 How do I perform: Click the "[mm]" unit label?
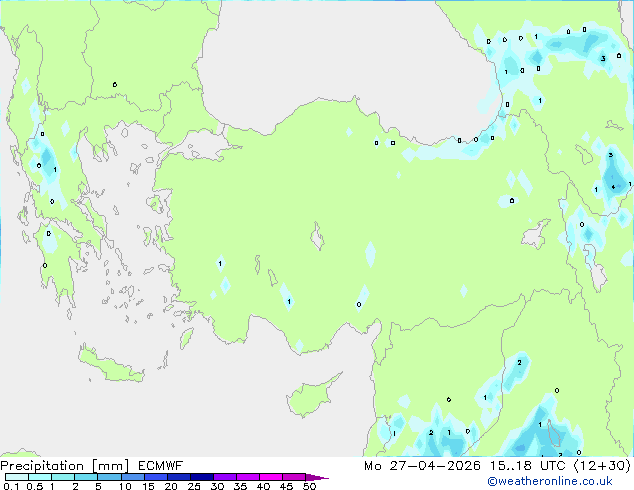[111, 466]
